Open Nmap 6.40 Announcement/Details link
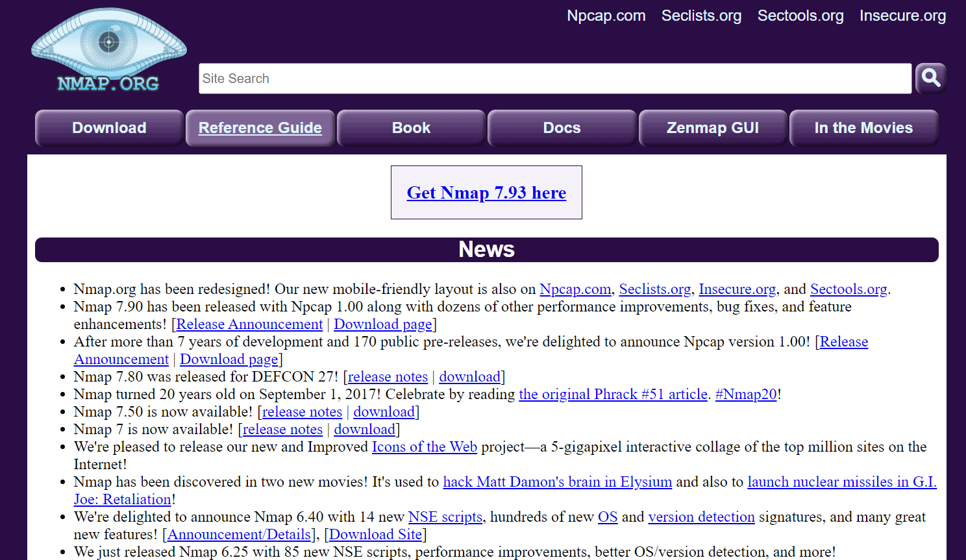 239,534
